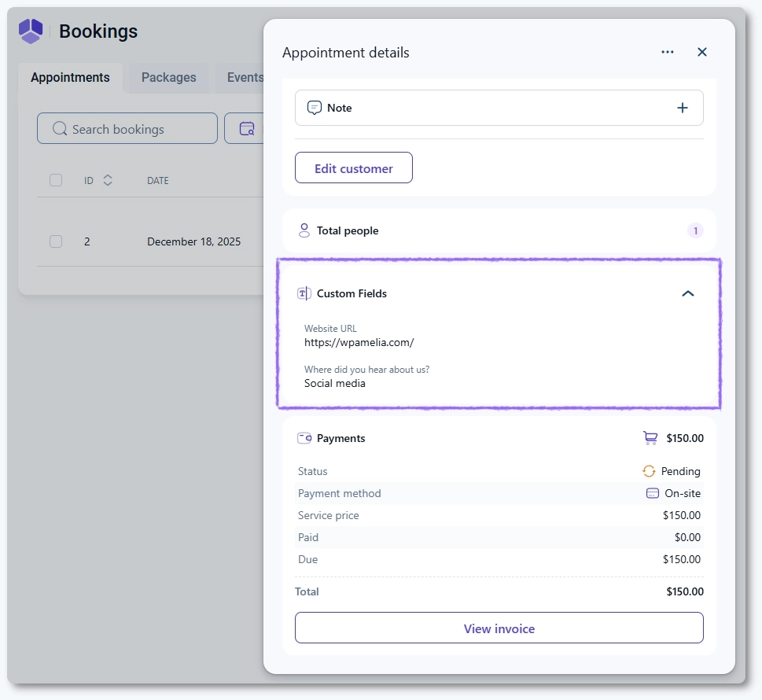Screen dimensions: 762x700
Task: Click the DATE column header
Action: (158, 180)
